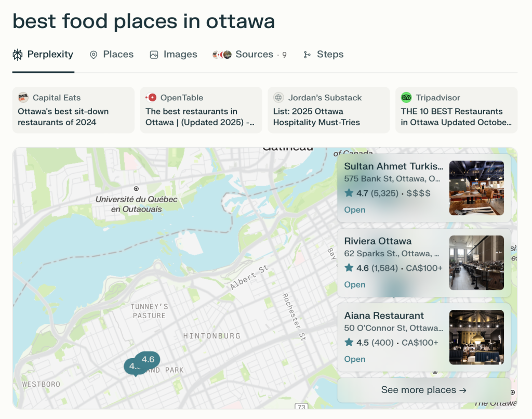The width and height of the screenshot is (532, 419).
Task: Open the Images tab
Action: pos(180,55)
